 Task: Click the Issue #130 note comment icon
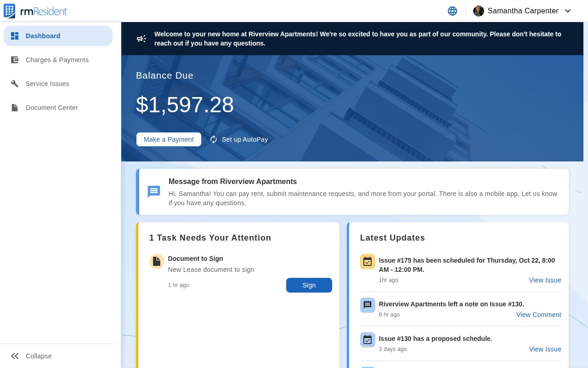367,305
